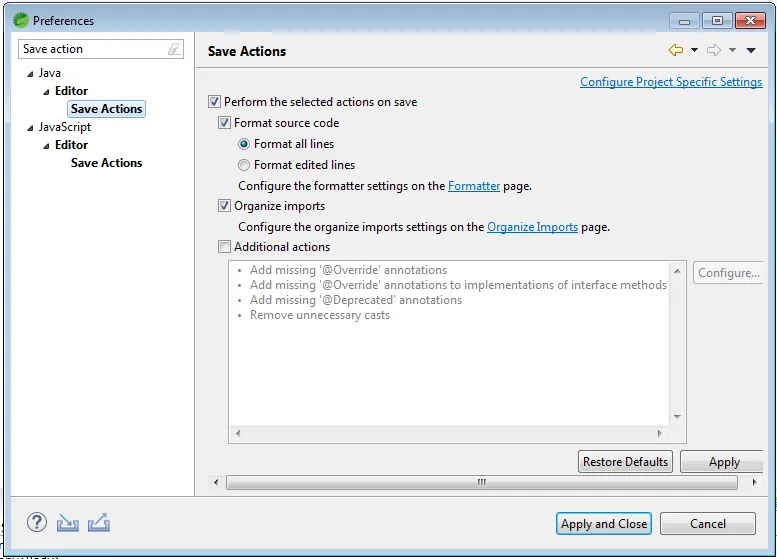777x559 pixels.
Task: Click the help question mark icon
Action: click(37, 522)
